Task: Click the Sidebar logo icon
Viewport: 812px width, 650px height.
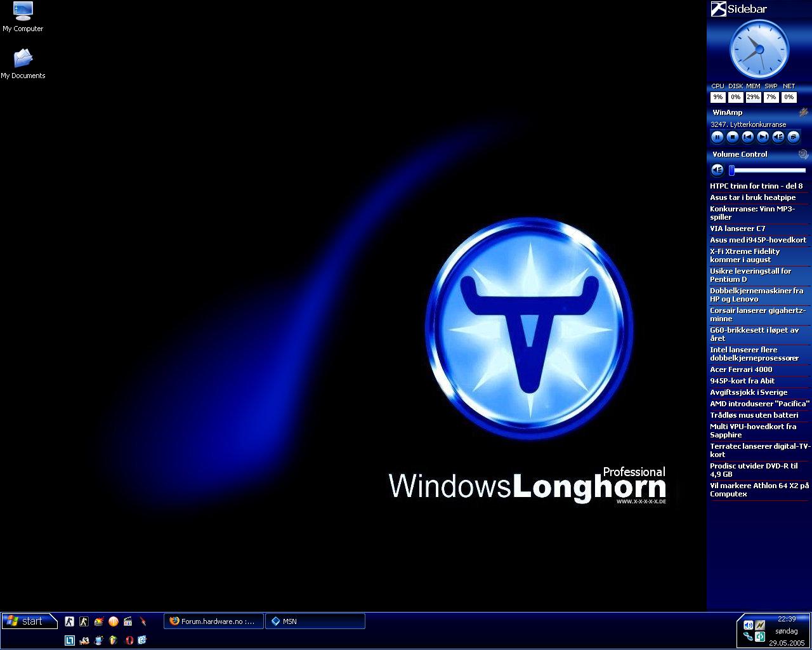Action: point(718,9)
